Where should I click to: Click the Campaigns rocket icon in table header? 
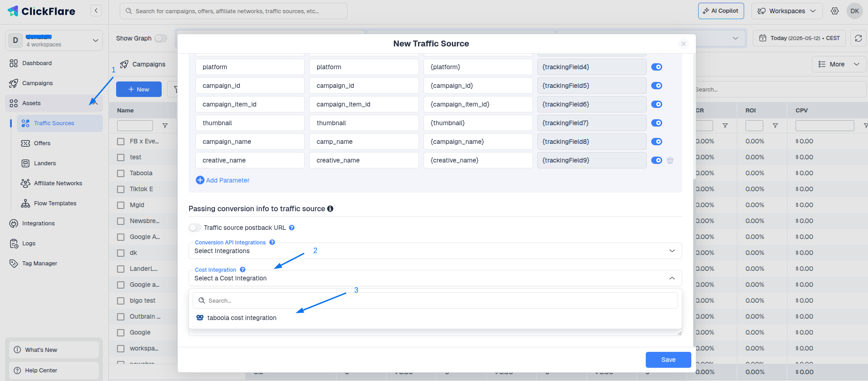[124, 64]
